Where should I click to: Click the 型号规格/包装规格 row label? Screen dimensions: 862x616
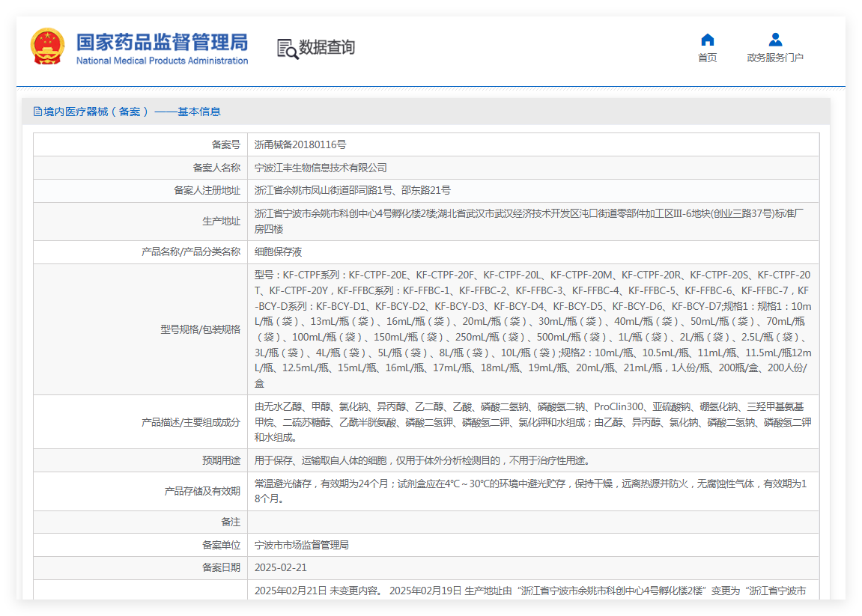pyautogui.click(x=200, y=329)
